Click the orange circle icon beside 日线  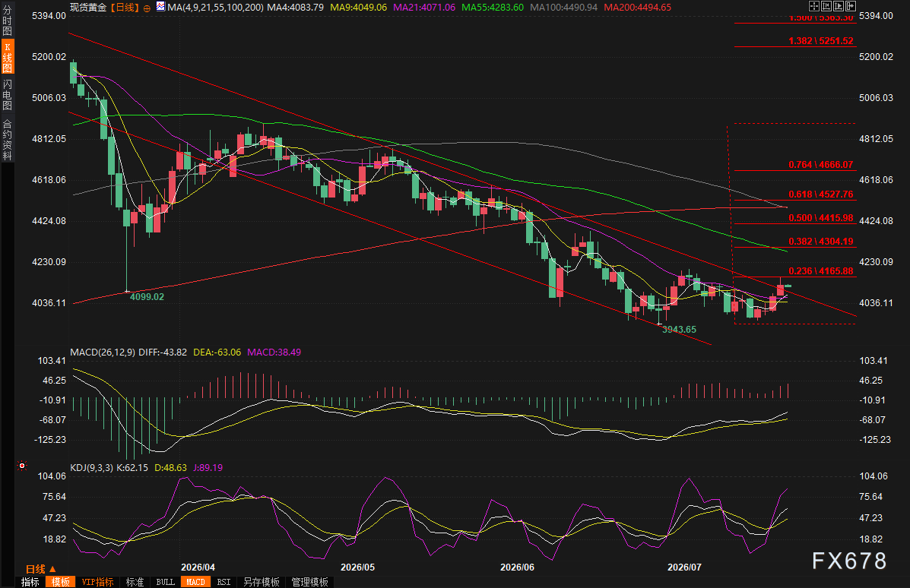[146, 8]
